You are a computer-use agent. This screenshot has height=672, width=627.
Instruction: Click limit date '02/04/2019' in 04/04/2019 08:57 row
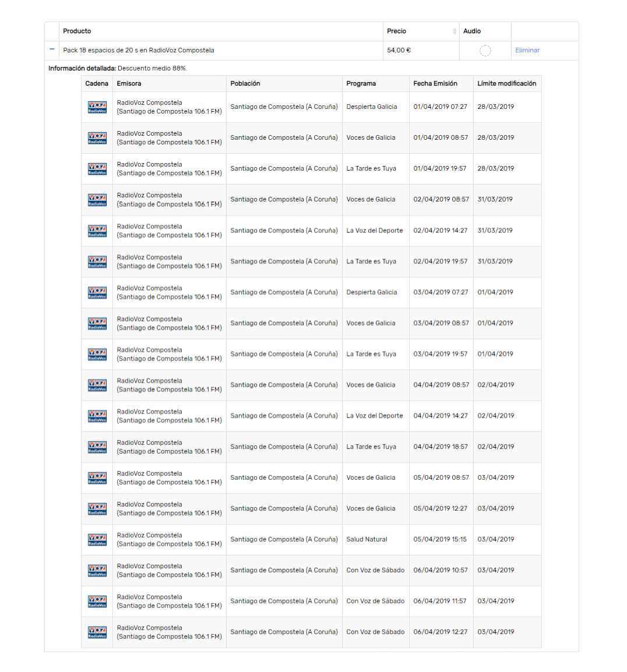pos(495,385)
